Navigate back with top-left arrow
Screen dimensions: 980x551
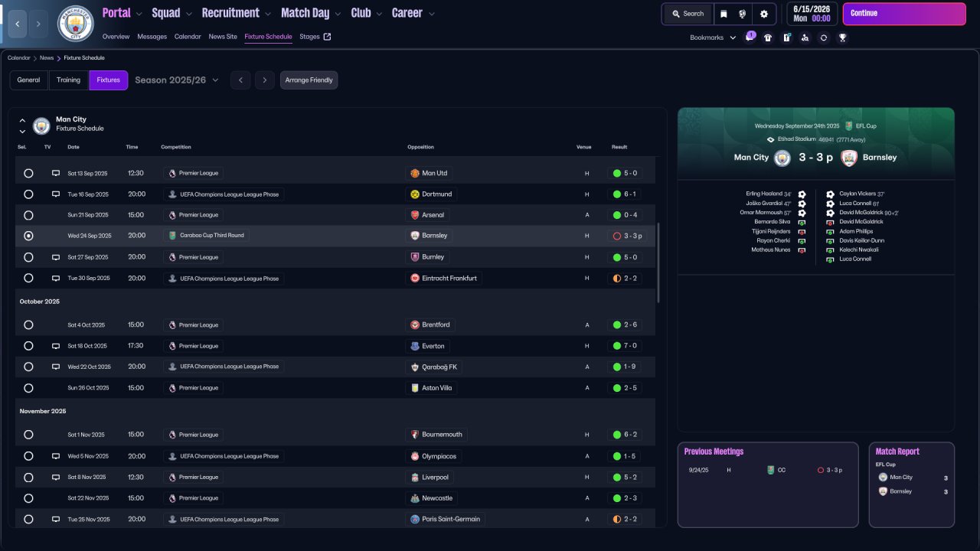tap(18, 24)
